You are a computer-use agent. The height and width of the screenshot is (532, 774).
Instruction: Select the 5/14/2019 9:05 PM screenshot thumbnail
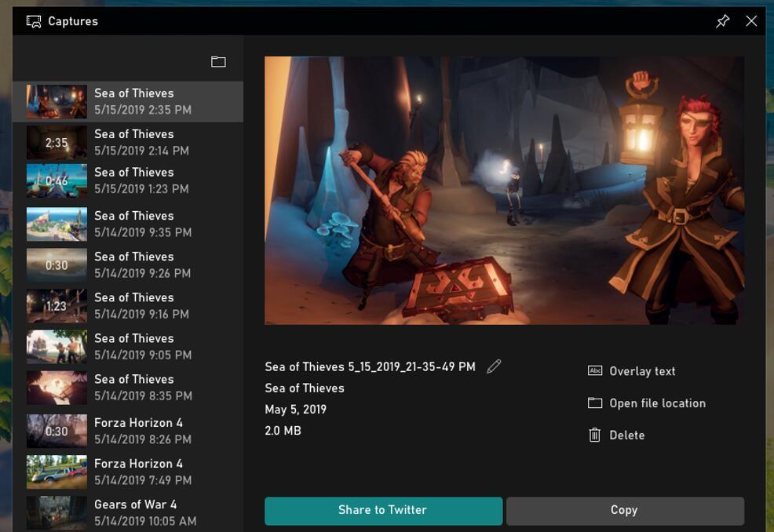[57, 347]
